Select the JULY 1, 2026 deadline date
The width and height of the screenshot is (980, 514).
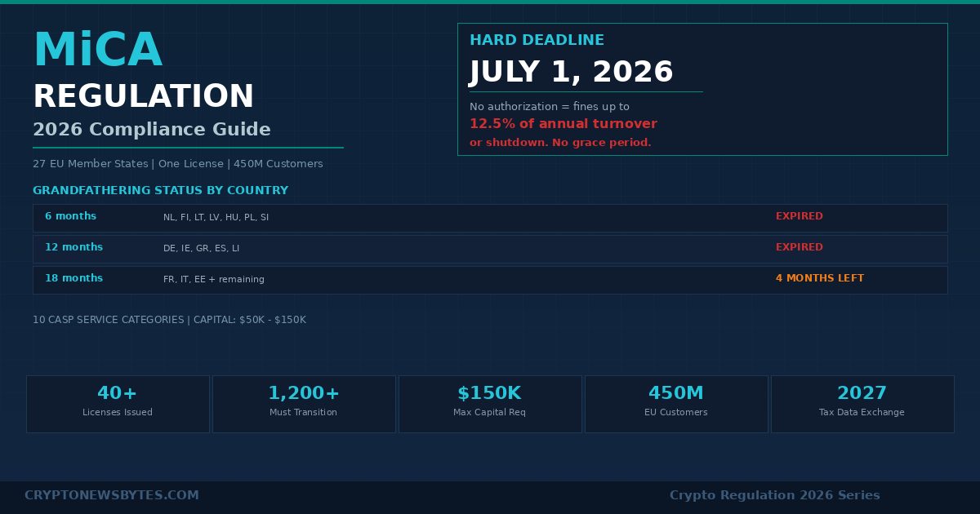pyautogui.click(x=571, y=72)
